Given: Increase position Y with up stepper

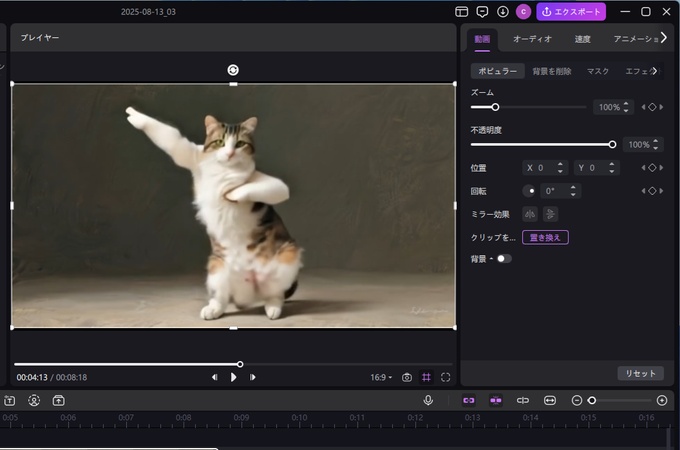Looking at the screenshot, I should pyautogui.click(x=611, y=164).
